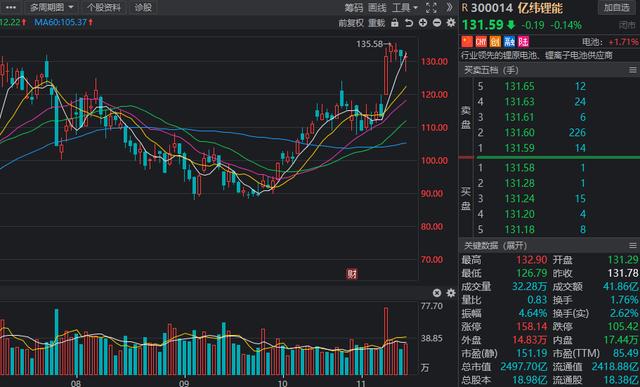Screen dimensions: 640x387
Task: Click the 130.00 price axis label
Action: tap(434, 62)
